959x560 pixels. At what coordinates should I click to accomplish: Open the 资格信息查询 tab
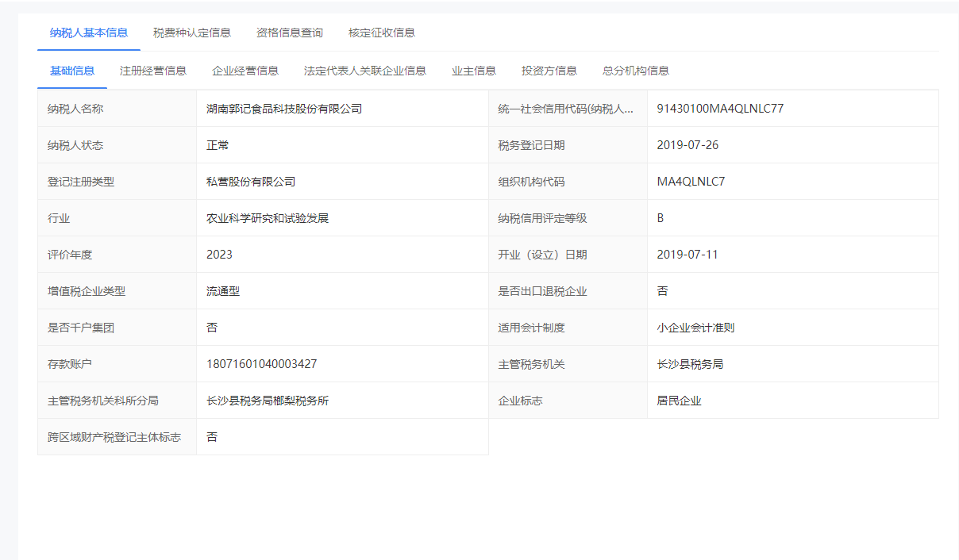point(289,33)
